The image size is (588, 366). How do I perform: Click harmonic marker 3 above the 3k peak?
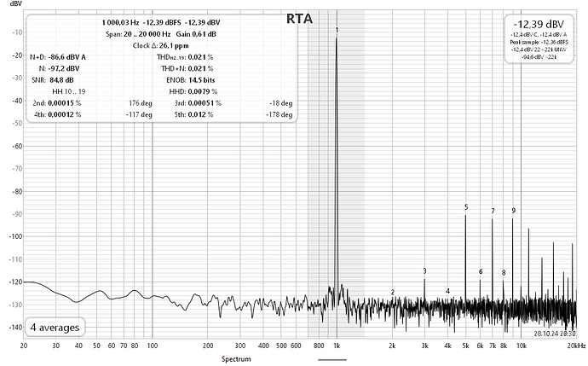424,271
